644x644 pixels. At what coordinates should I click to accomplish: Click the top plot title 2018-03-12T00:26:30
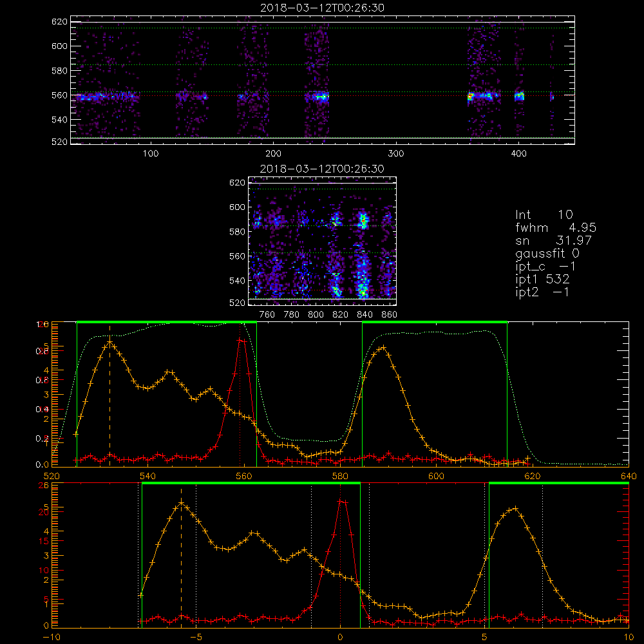point(322,8)
